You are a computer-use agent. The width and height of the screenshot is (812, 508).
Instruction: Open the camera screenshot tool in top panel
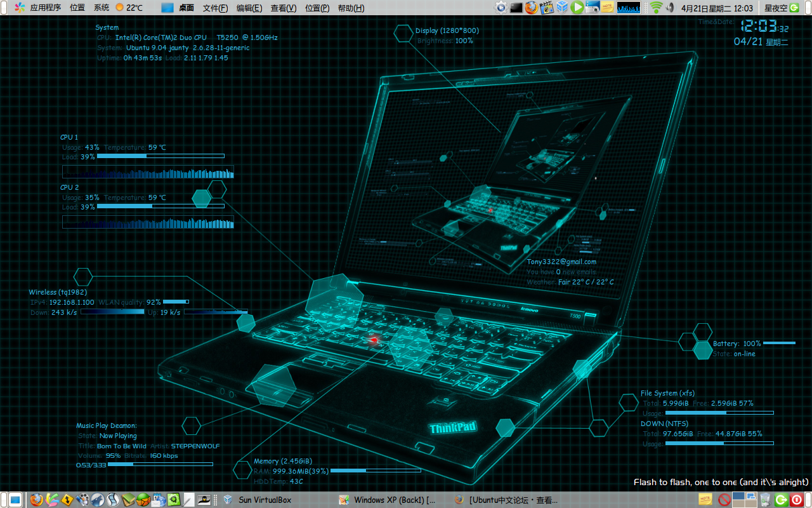pos(593,8)
